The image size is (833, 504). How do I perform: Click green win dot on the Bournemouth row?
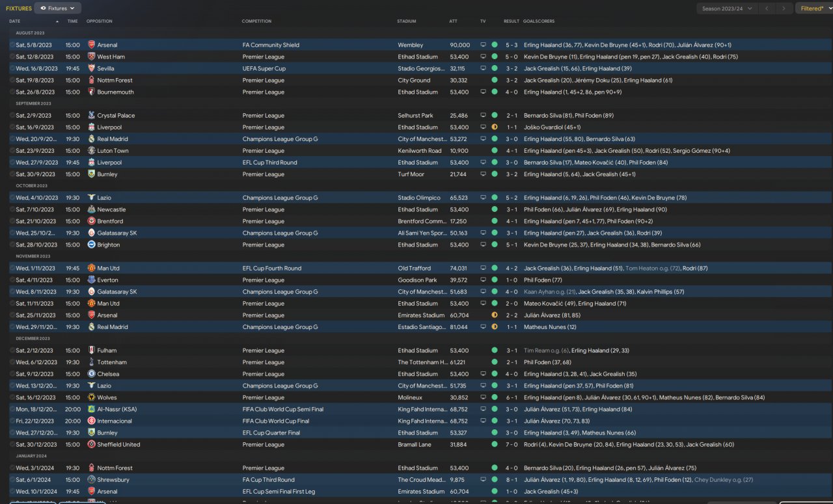pyautogui.click(x=495, y=92)
